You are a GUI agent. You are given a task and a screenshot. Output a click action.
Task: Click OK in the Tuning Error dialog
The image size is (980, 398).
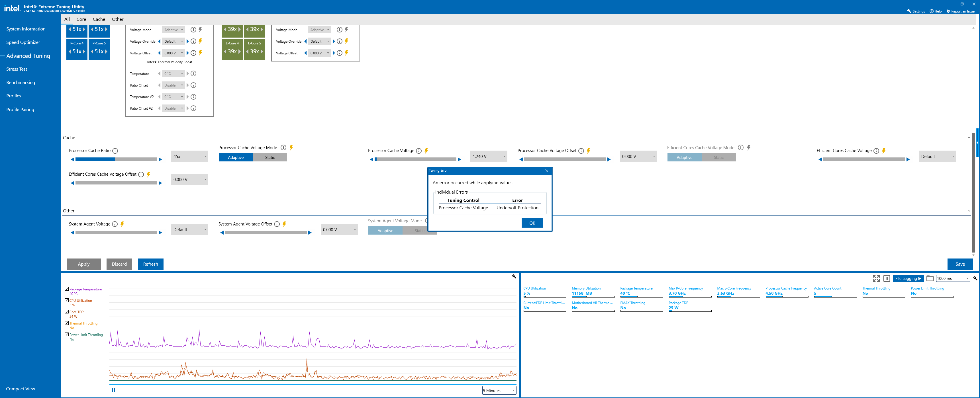532,223
